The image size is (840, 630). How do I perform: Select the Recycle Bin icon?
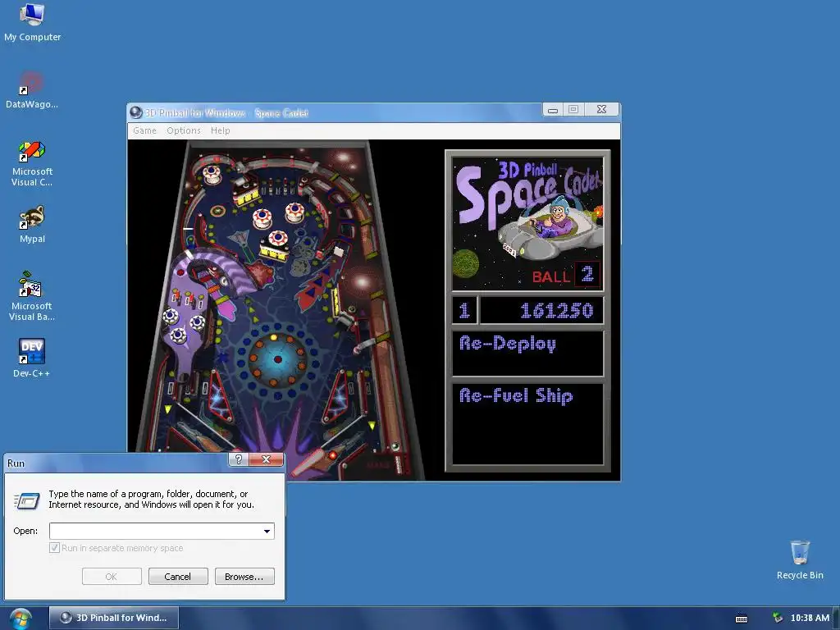800,559
